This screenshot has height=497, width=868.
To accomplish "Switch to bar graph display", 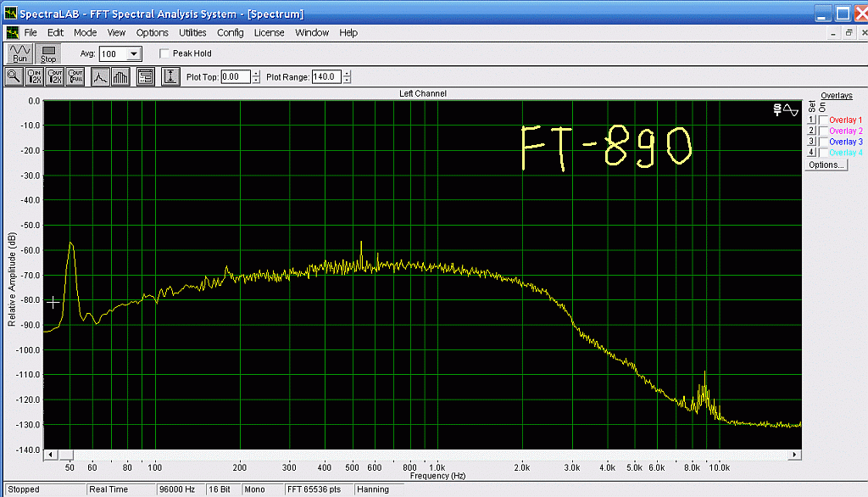I will pos(120,77).
